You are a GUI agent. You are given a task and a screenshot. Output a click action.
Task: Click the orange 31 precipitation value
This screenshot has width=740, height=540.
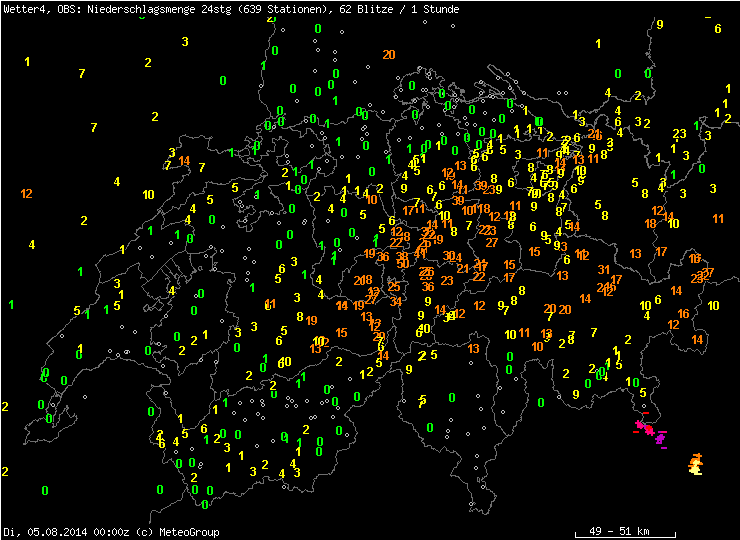tap(604, 269)
